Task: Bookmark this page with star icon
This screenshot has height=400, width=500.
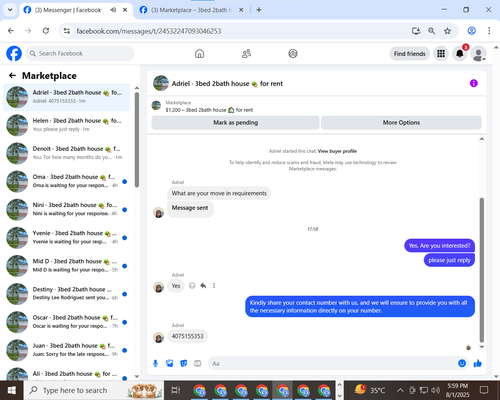Action: click(447, 31)
